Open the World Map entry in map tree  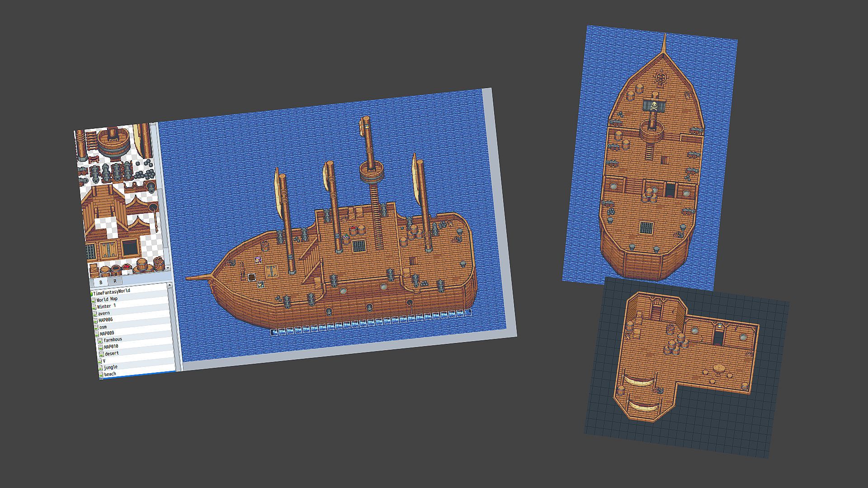(x=107, y=299)
